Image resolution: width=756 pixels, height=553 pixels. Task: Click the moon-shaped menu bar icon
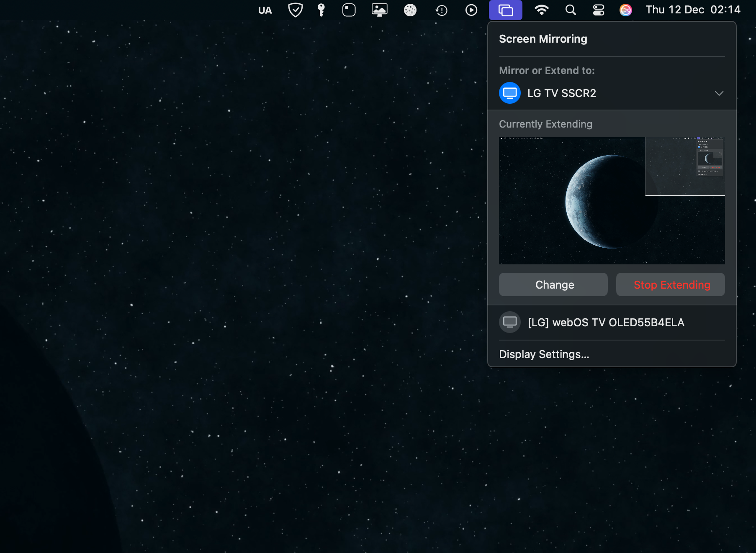point(410,10)
